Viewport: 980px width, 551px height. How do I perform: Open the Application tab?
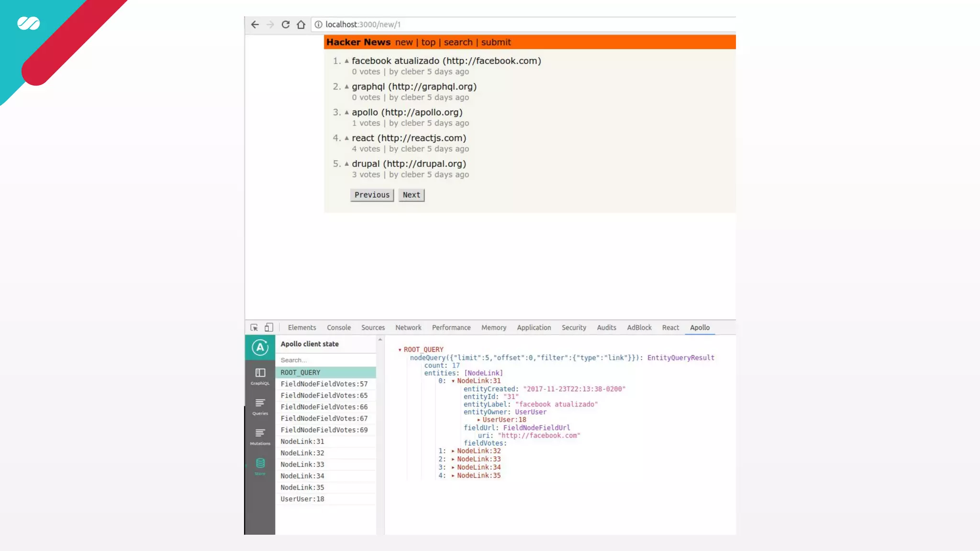(x=534, y=328)
